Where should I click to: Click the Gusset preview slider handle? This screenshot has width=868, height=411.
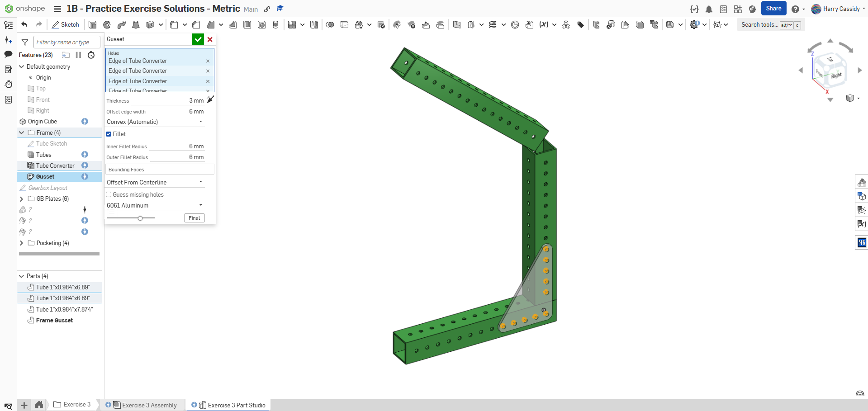tap(140, 218)
